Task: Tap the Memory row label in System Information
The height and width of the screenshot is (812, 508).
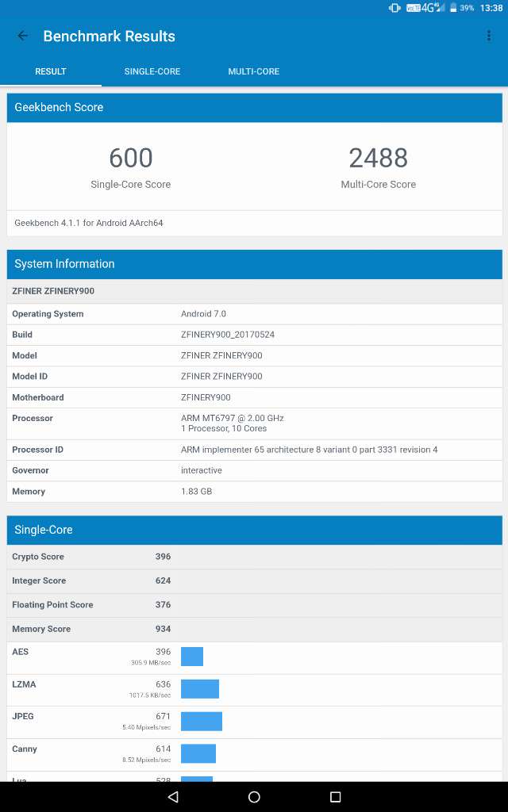Action: [x=29, y=492]
